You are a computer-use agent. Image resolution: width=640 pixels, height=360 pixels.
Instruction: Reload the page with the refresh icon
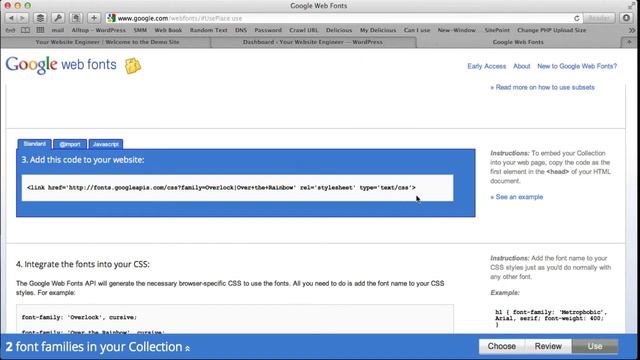point(576,18)
